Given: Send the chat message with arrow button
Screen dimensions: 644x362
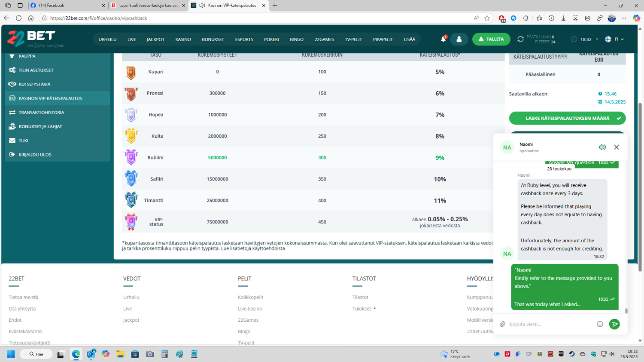Looking at the screenshot, I should tap(614, 324).
